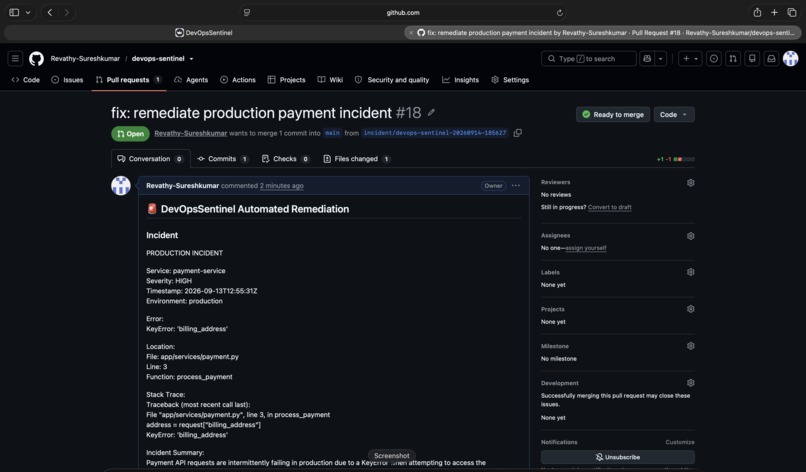The width and height of the screenshot is (806, 472).
Task: Focus the Type / to search field
Action: pyautogui.click(x=589, y=59)
